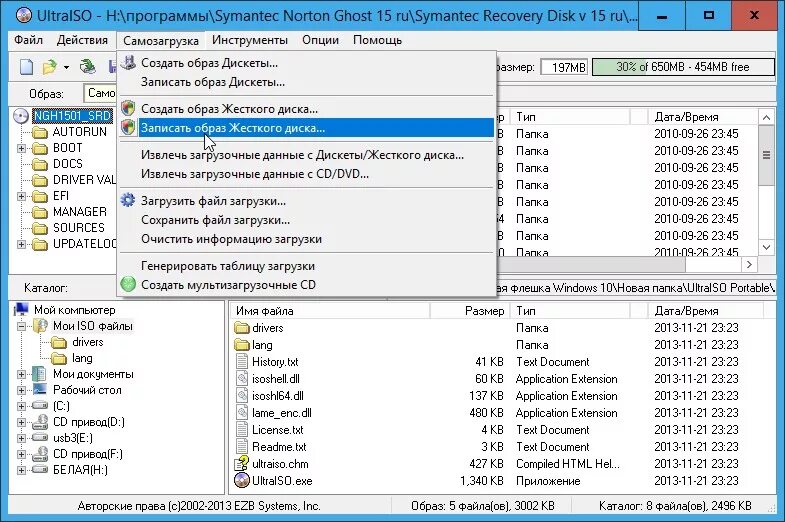
Task: Open the Действия menu
Action: click(x=82, y=40)
